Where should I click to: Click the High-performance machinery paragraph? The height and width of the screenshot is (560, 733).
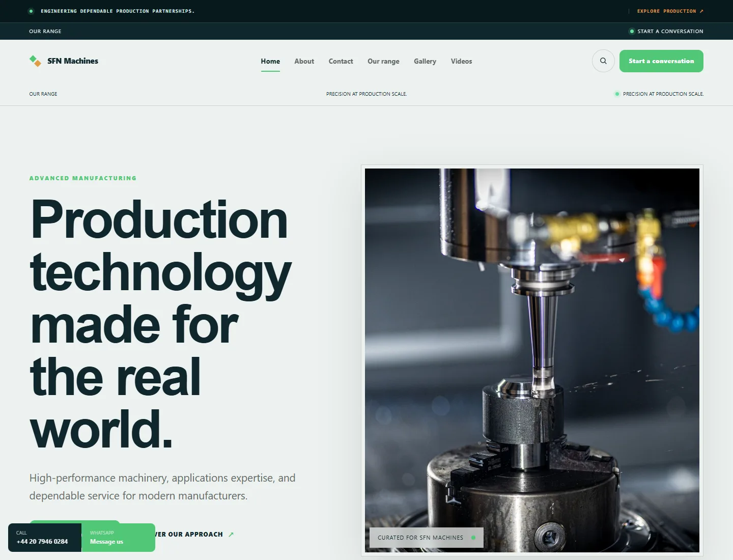tap(162, 487)
